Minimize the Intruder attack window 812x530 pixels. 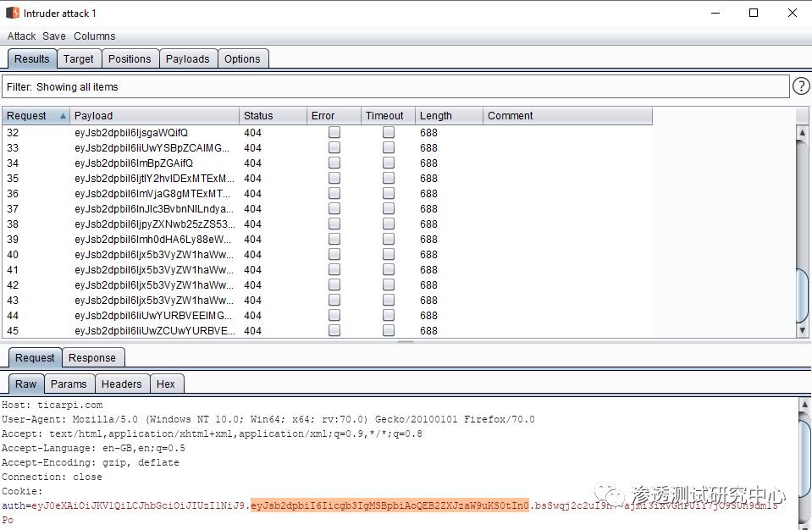click(x=714, y=13)
